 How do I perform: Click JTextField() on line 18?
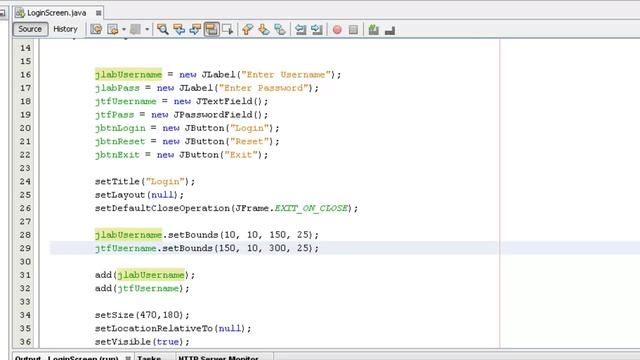click(229, 101)
